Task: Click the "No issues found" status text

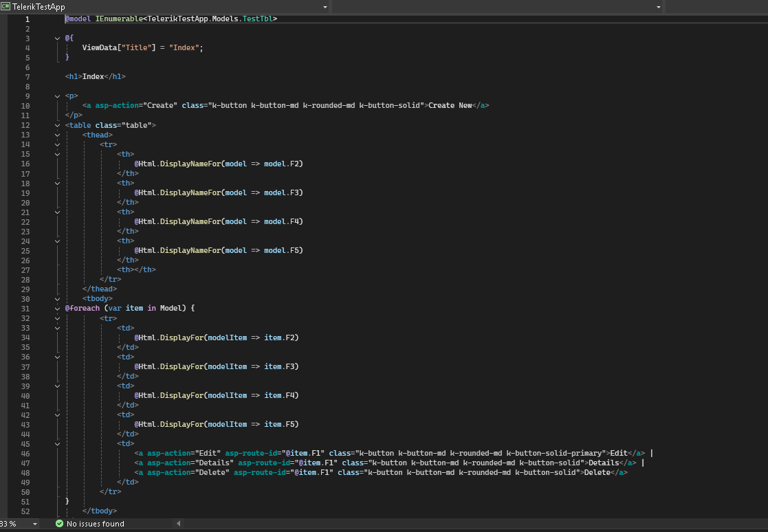Action: tap(95, 524)
